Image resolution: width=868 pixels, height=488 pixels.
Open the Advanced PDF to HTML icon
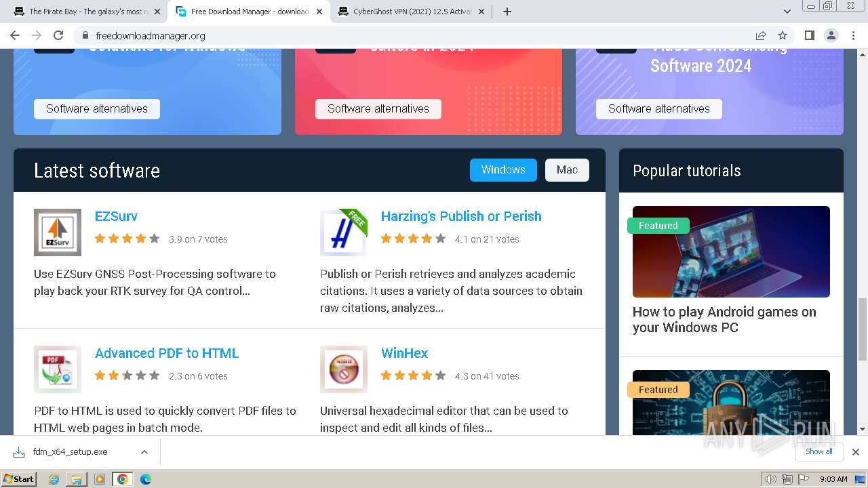pos(58,369)
